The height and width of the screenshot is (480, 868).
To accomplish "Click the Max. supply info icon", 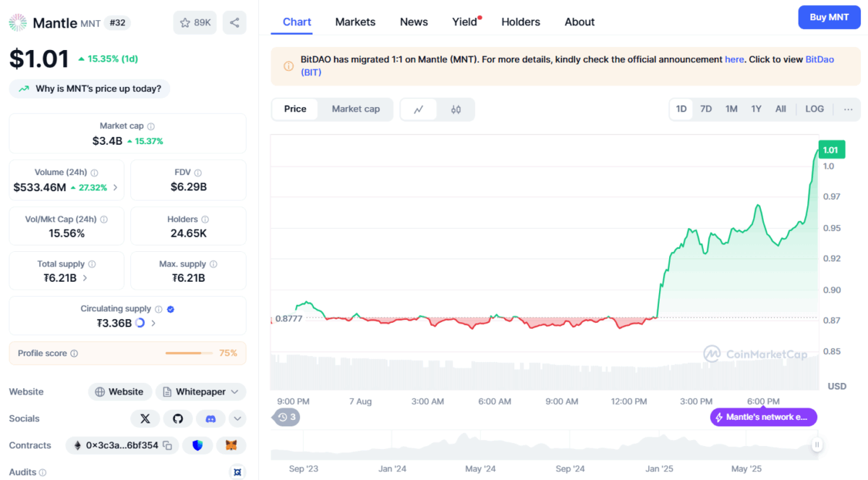I will tap(213, 264).
